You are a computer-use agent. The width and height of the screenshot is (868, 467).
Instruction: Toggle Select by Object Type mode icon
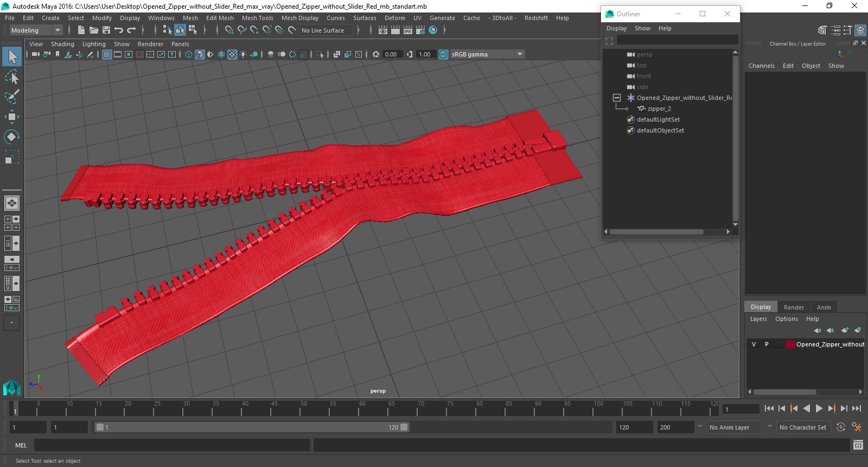(x=180, y=30)
